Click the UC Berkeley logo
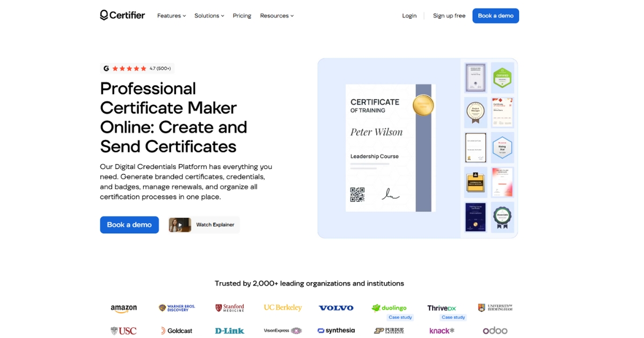Image resolution: width=644 pixels, height=338 pixels. [283, 308]
